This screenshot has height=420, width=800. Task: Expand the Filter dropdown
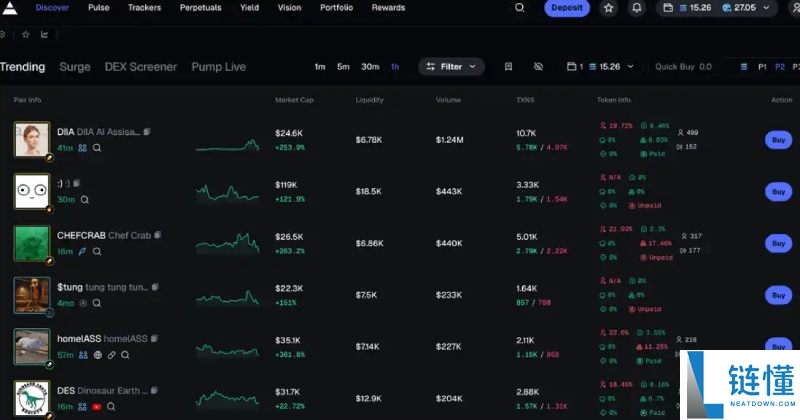pos(451,67)
